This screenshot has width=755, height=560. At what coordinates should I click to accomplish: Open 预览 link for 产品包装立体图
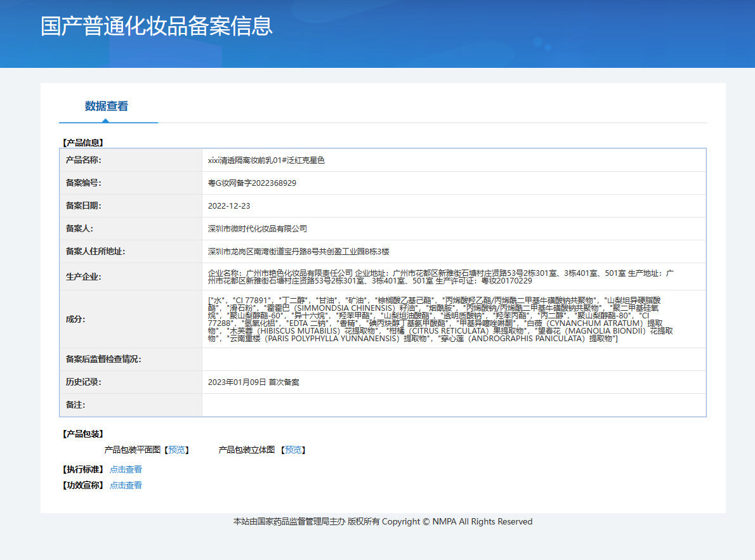click(293, 450)
